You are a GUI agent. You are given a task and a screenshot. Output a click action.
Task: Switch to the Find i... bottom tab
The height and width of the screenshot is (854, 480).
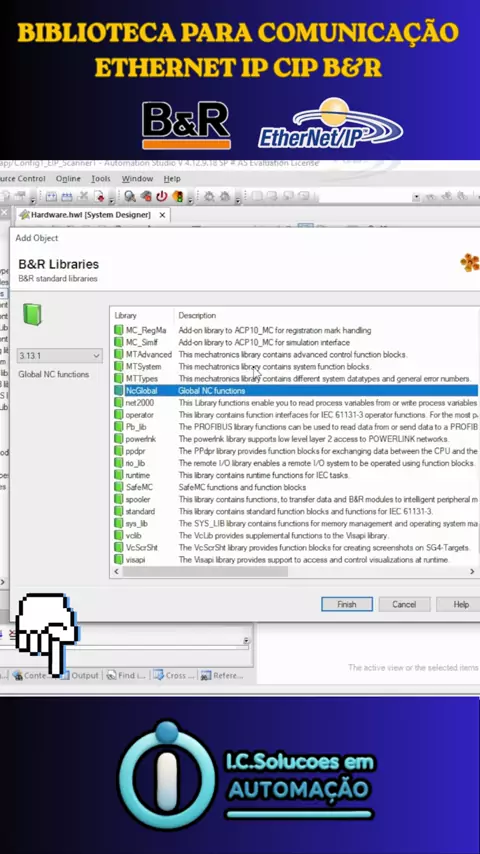(126, 675)
